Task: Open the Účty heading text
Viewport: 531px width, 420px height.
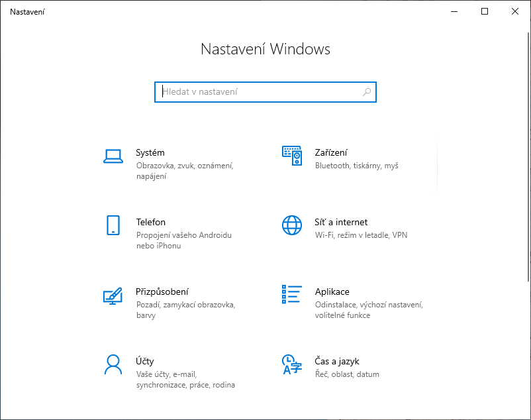Action: tap(145, 361)
